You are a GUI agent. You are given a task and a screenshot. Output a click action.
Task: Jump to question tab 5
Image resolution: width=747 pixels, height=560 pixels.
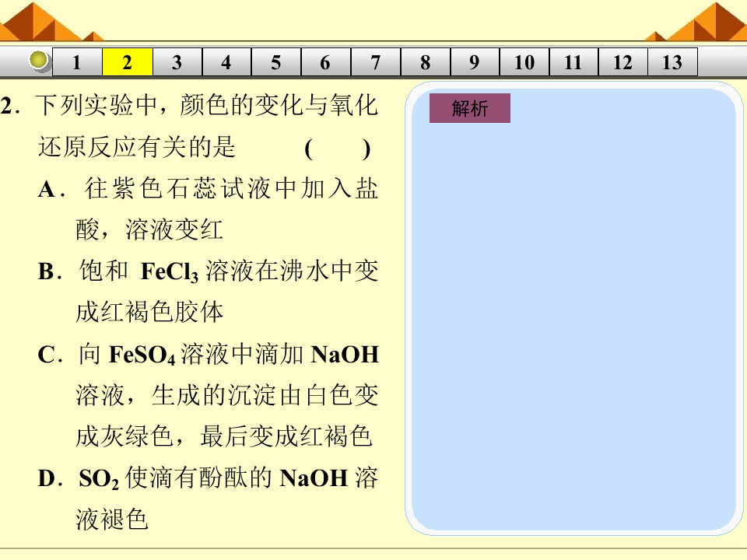pos(276,62)
